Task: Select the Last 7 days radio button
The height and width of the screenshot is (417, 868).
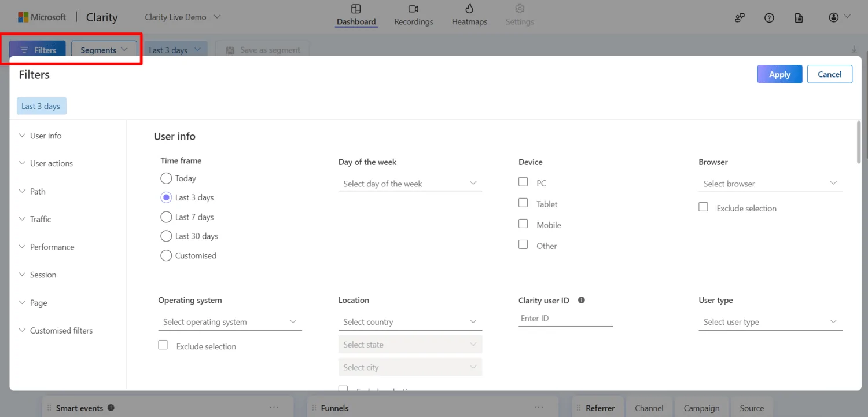Action: click(x=166, y=217)
